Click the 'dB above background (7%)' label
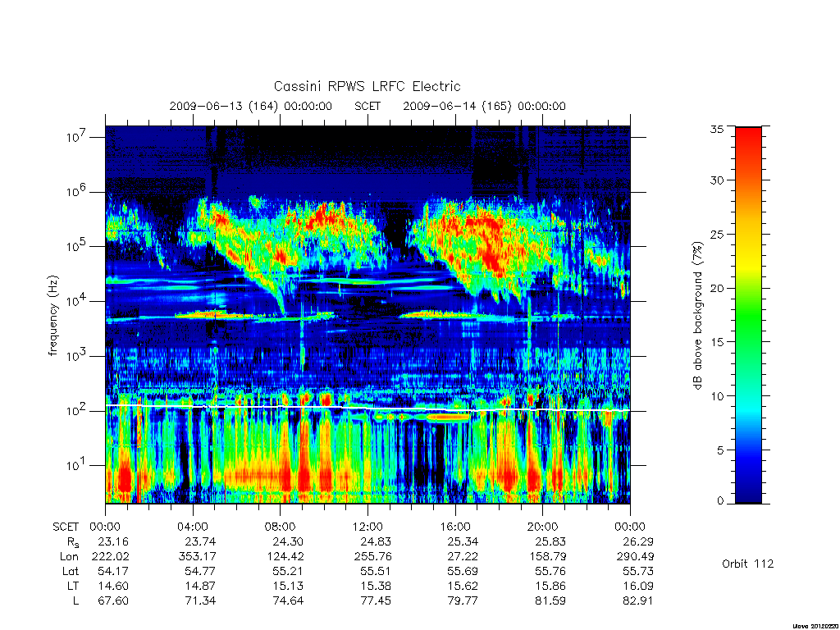 (x=697, y=315)
